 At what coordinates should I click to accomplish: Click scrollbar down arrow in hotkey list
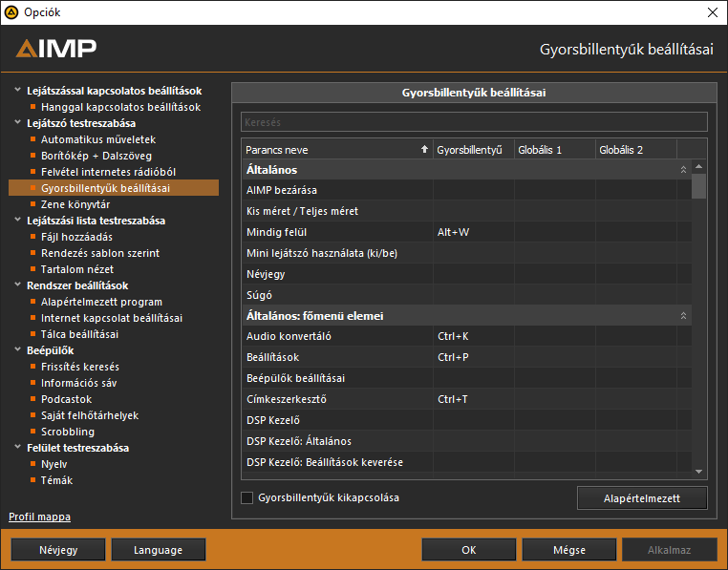coord(698,472)
